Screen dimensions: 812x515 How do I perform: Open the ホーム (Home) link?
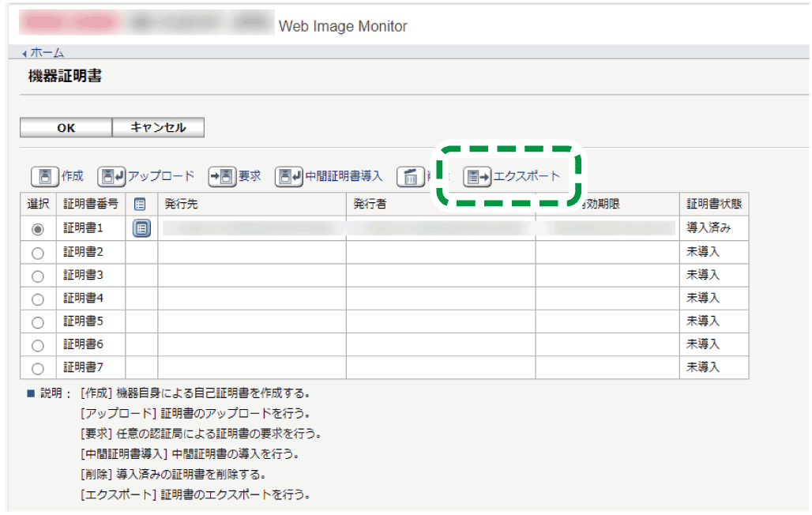pyautogui.click(x=46, y=54)
